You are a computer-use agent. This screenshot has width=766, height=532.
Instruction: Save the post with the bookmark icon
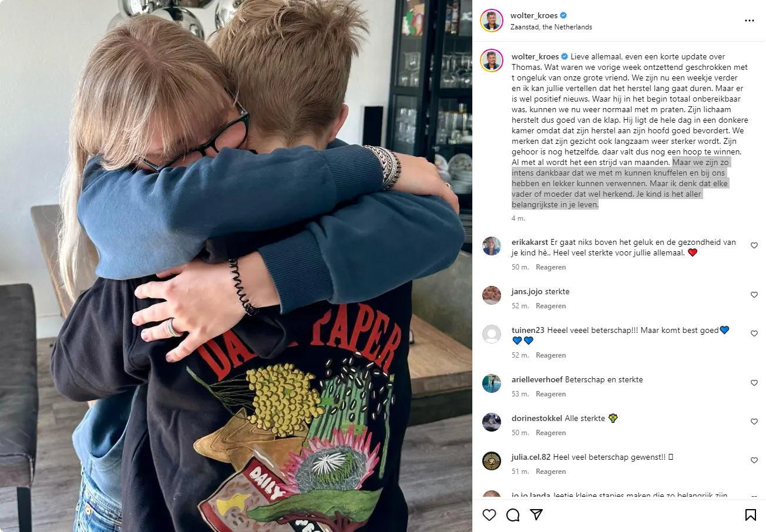point(750,515)
